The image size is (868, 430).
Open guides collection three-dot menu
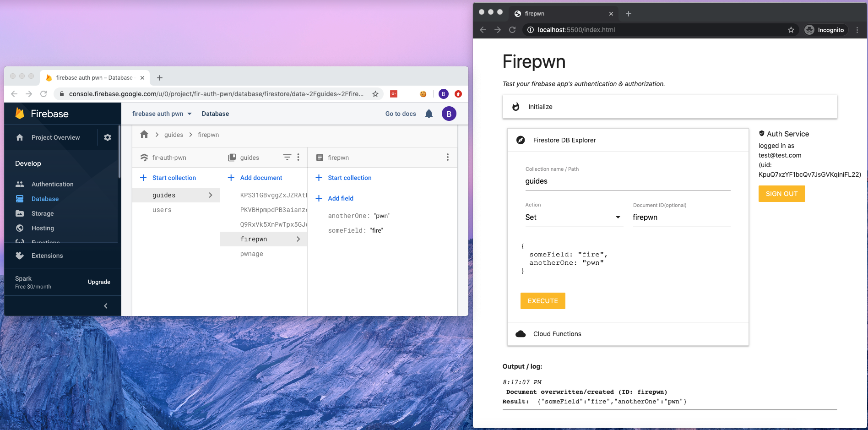[x=298, y=157]
